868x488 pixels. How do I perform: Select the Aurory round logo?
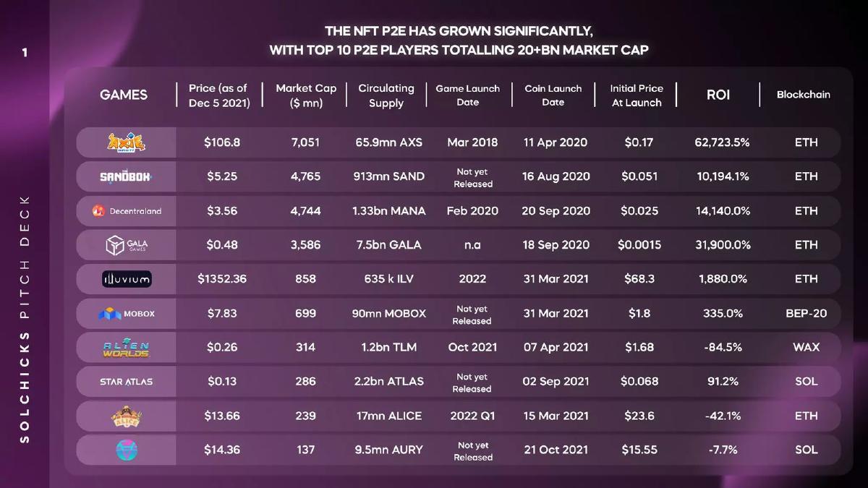click(x=127, y=450)
